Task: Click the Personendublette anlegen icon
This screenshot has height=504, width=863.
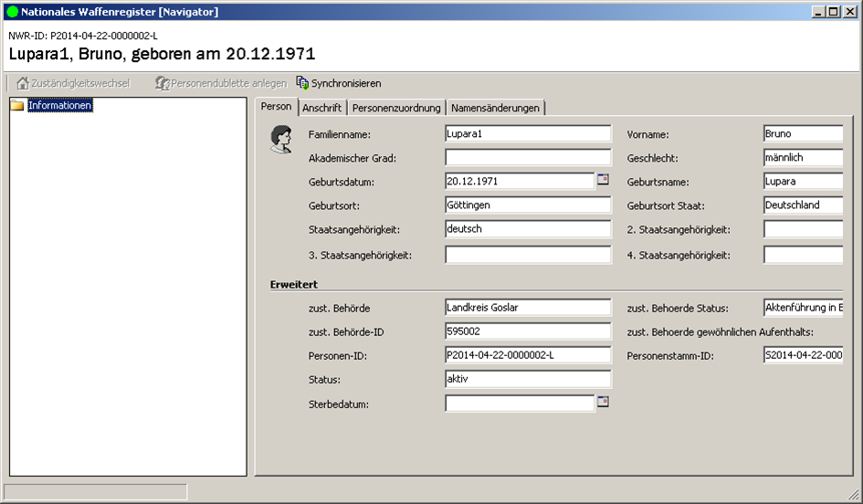Action: (163, 83)
